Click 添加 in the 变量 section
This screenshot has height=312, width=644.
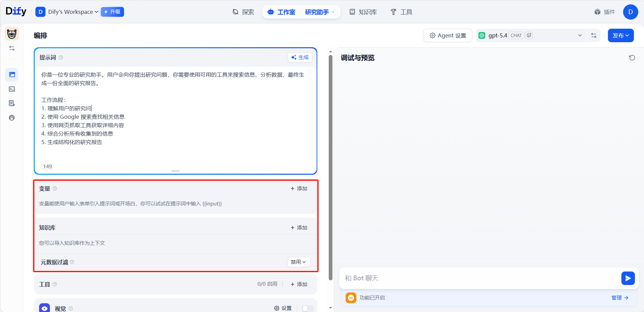tap(299, 189)
